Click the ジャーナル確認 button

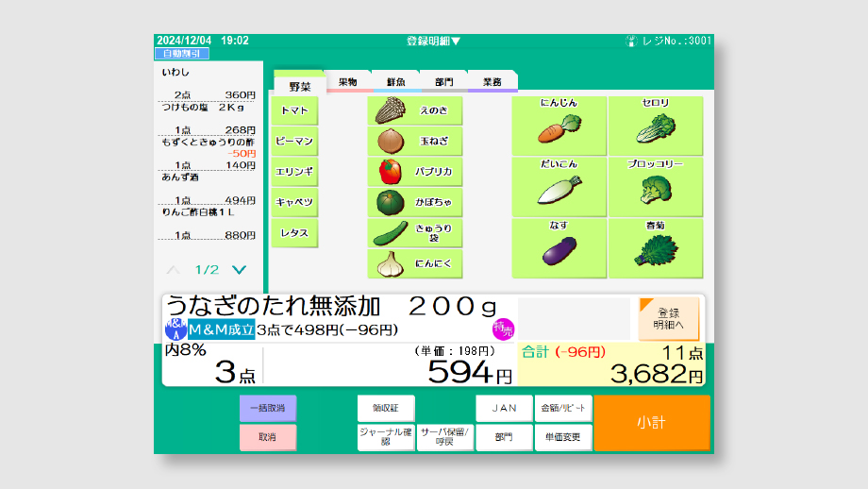pyautogui.click(x=386, y=437)
